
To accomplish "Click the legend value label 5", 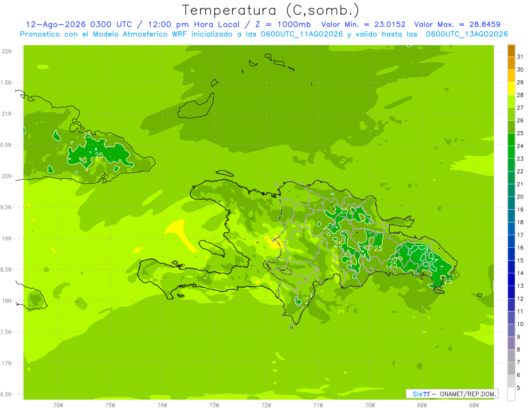I will 519,388.
